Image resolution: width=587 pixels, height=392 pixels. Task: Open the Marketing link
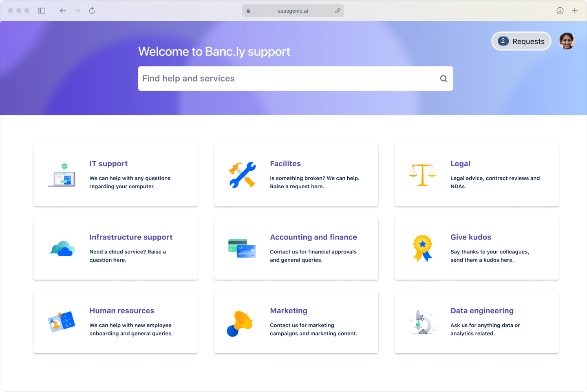point(289,311)
